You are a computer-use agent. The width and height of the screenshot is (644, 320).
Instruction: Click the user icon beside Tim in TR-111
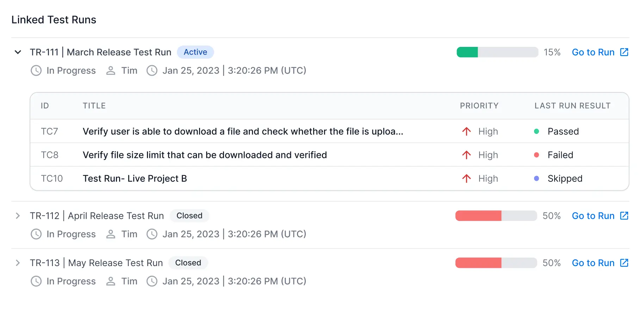(x=111, y=70)
